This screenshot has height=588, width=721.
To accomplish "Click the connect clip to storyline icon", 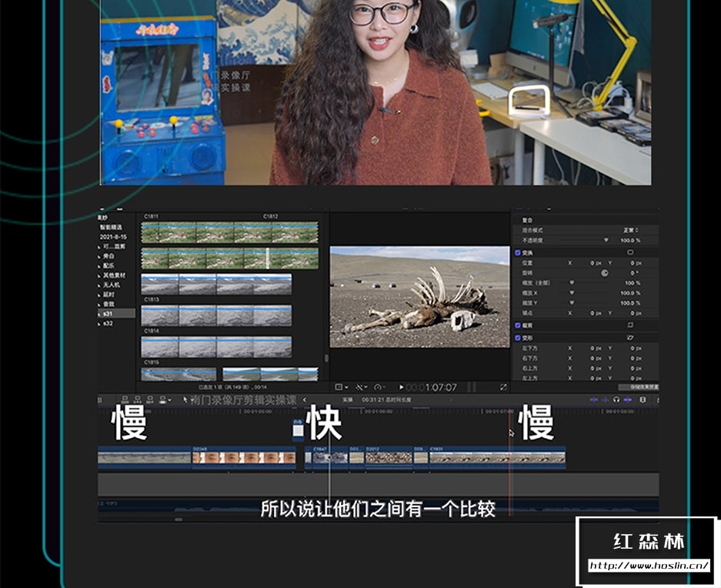I will pyautogui.click(x=125, y=399).
